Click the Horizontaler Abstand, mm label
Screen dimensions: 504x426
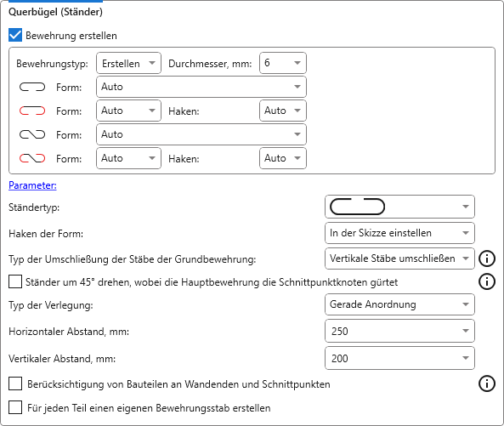[69, 332]
